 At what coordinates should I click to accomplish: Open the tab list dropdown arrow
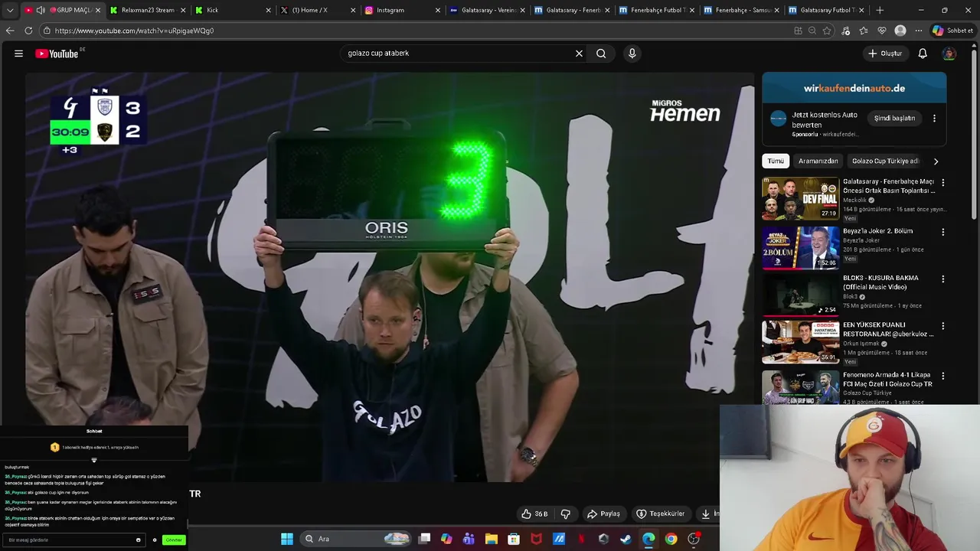(9, 10)
